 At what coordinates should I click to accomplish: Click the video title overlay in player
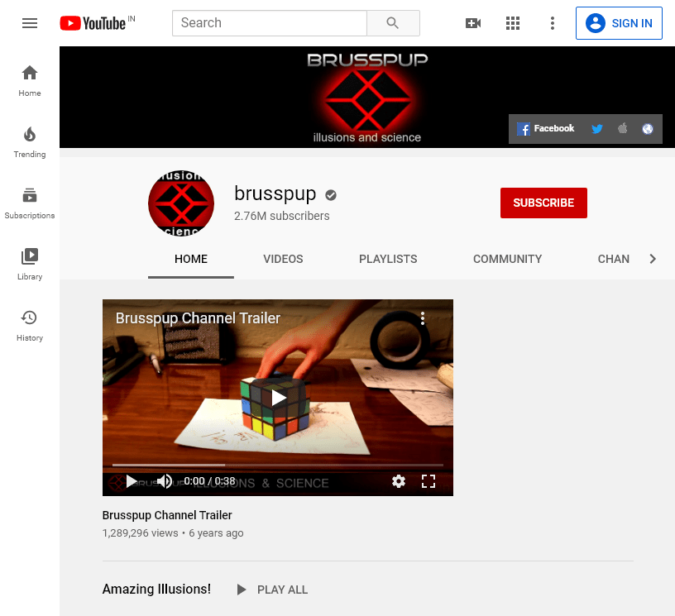[198, 318]
